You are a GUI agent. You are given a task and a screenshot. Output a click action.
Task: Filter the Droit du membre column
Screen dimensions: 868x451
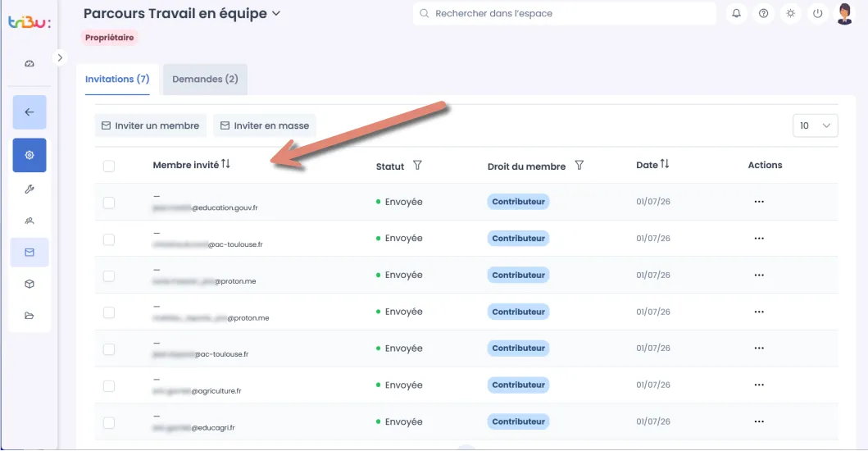[579, 165]
